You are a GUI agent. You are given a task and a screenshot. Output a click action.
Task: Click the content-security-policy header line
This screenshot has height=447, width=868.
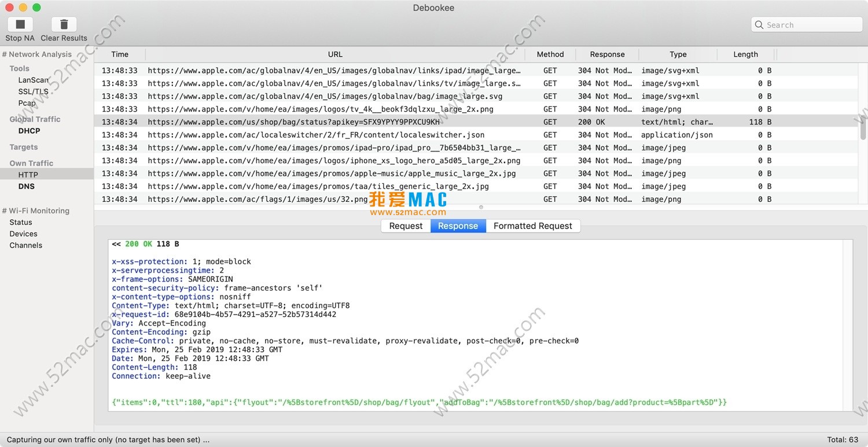217,288
